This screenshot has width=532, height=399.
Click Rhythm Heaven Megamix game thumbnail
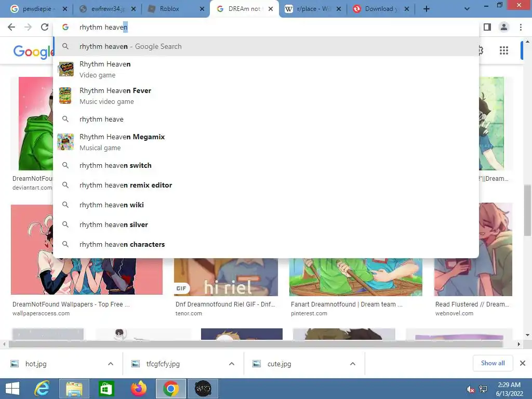[x=65, y=142]
